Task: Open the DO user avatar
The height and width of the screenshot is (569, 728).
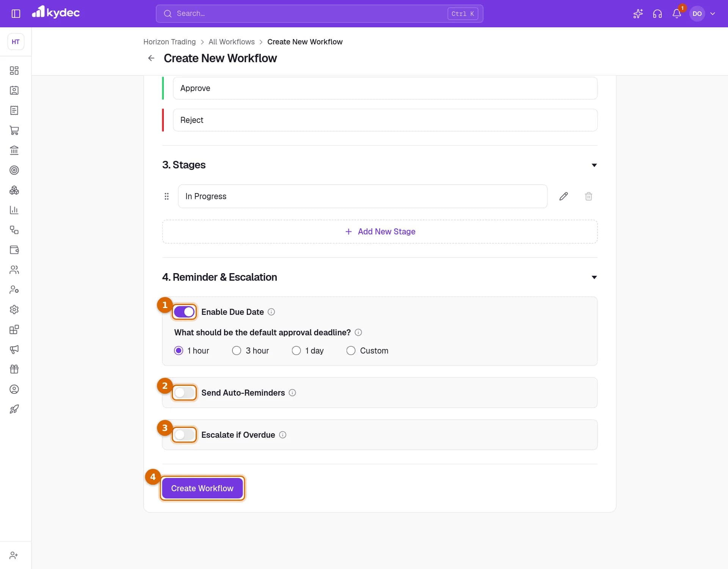Action: [x=697, y=14]
